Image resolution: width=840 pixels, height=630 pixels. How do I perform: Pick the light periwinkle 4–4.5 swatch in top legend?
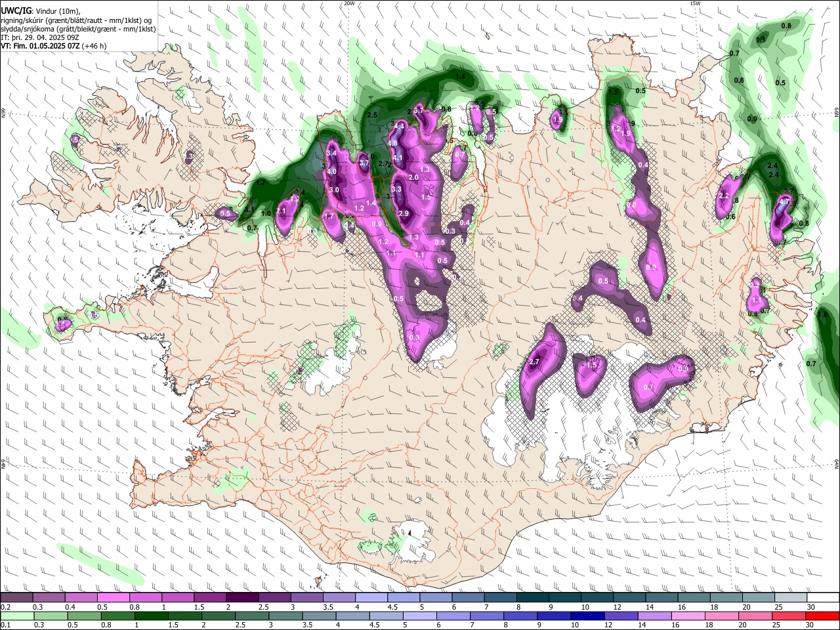pos(371,598)
